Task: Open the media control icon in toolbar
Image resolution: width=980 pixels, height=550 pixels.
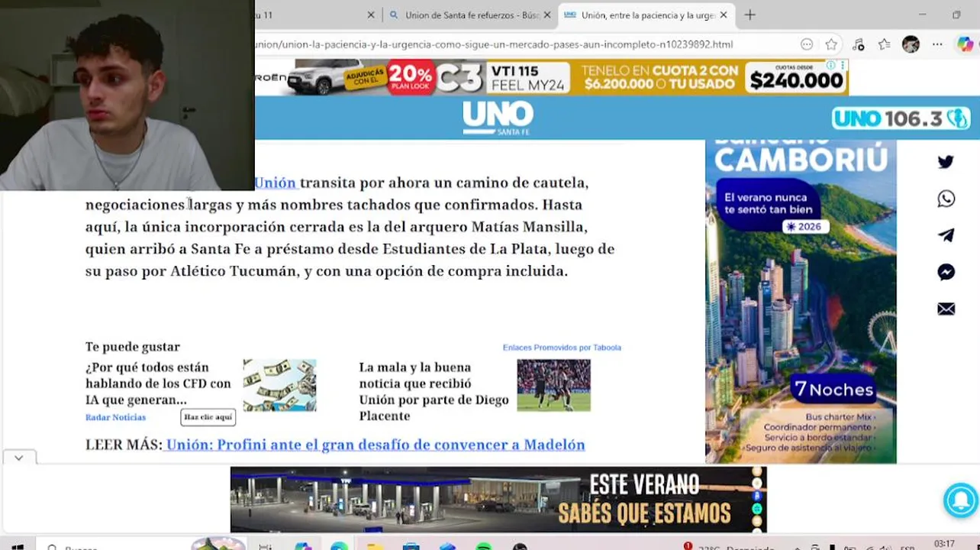Action: [x=858, y=44]
